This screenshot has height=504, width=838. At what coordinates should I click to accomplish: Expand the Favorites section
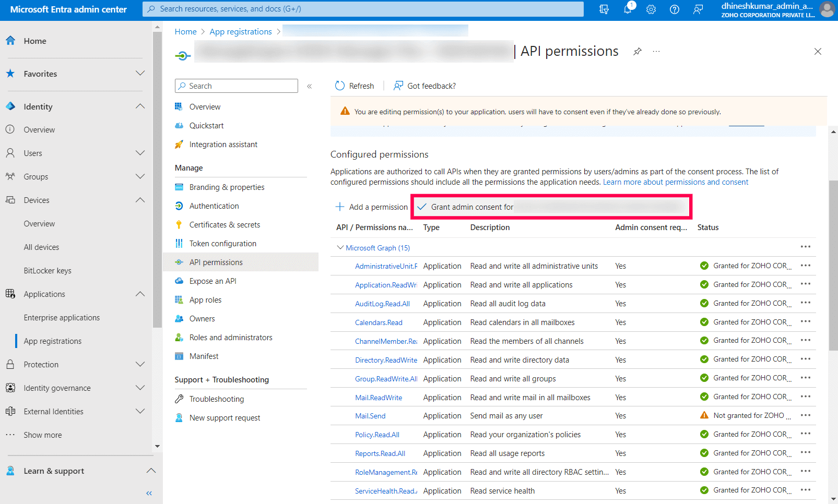point(140,74)
